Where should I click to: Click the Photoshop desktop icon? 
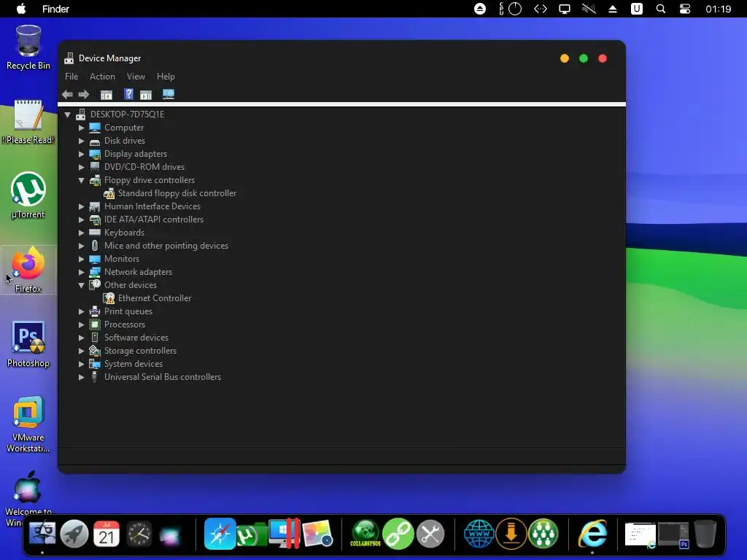(28, 344)
